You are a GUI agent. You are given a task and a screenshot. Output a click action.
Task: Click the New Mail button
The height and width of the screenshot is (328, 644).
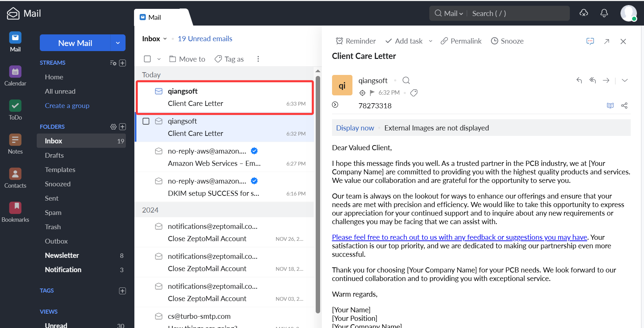75,43
